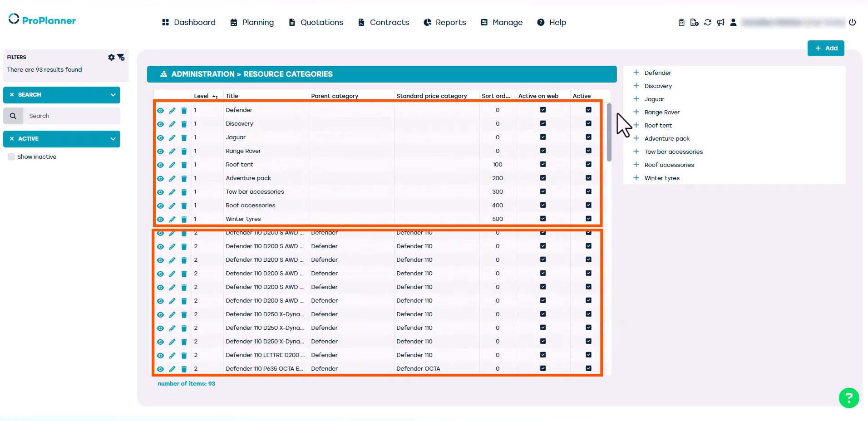The width and height of the screenshot is (868, 421).
Task: Delete the Jaguar category using the trash icon
Action: 184,138
